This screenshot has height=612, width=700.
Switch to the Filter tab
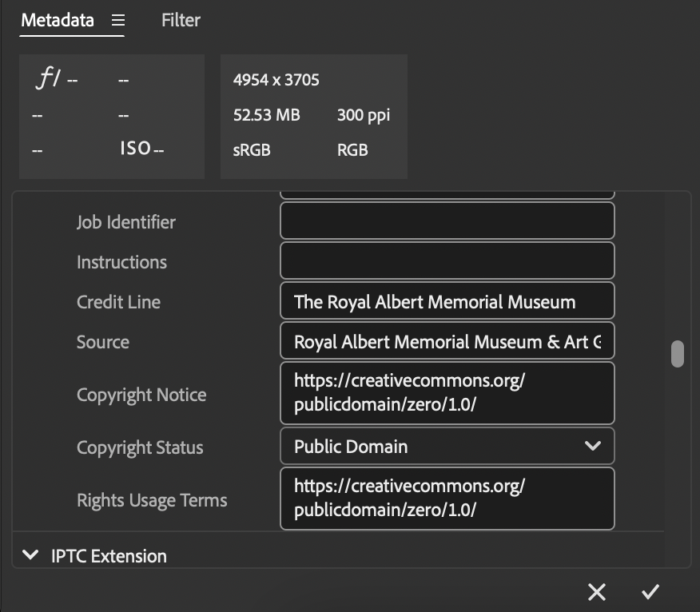pos(181,20)
